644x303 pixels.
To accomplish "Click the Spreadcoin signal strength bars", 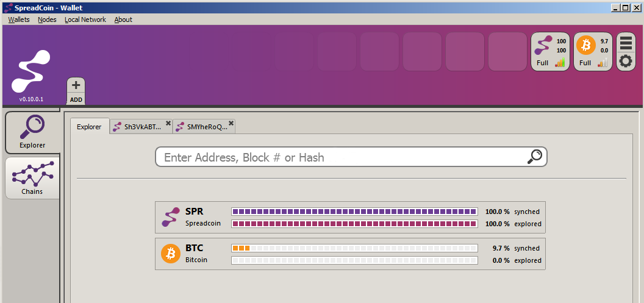I will 560,63.
